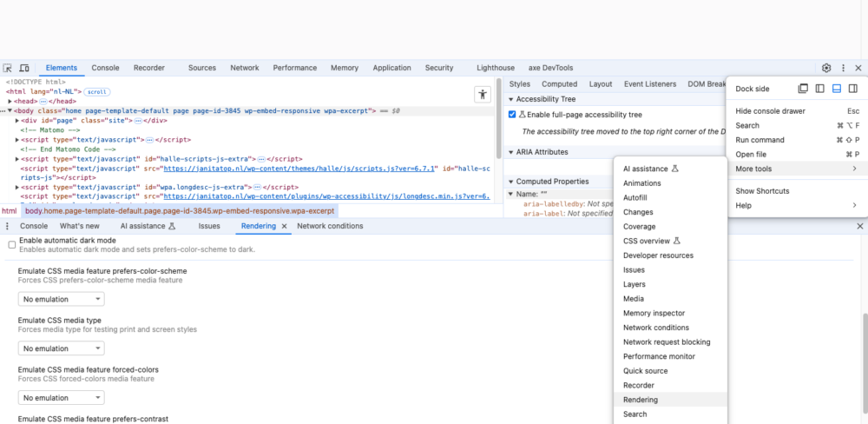Image resolution: width=868 pixels, height=424 pixels.
Task: Click the Elements panel vertical scrollbar
Action: click(x=499, y=119)
